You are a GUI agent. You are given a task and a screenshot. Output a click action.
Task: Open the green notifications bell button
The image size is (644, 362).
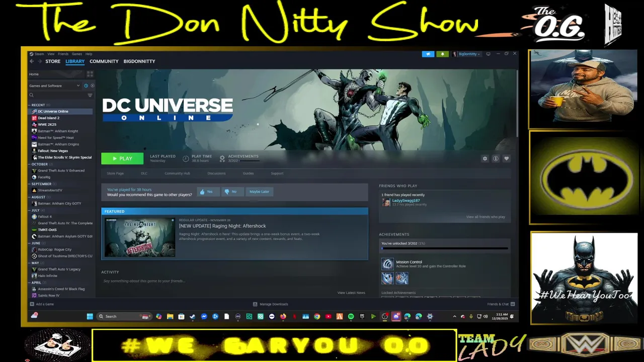(x=443, y=54)
